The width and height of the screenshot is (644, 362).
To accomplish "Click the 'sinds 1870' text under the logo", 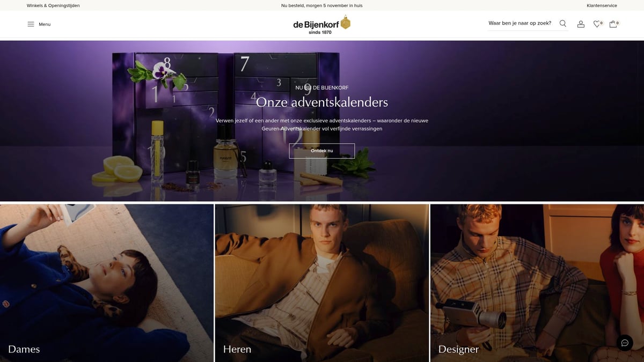I will coord(320,32).
